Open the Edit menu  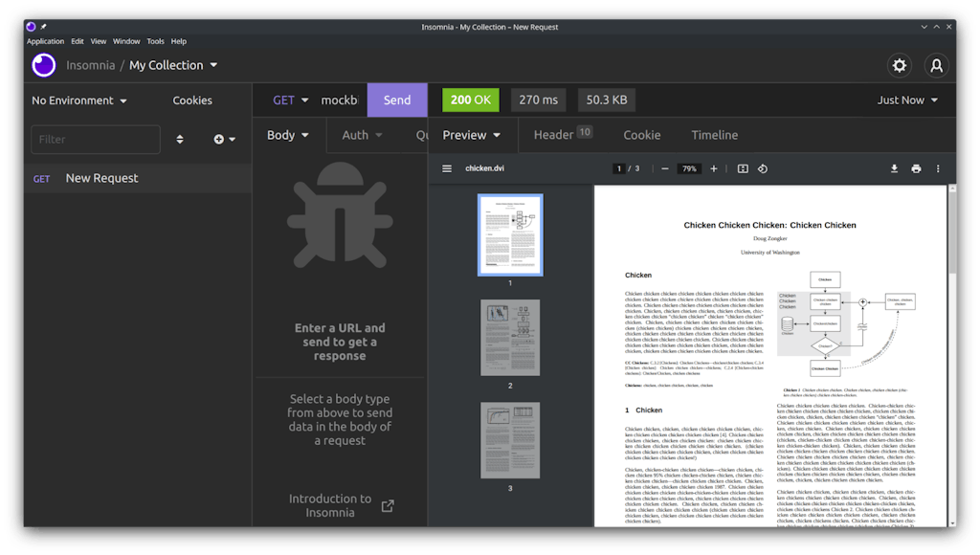(x=78, y=41)
